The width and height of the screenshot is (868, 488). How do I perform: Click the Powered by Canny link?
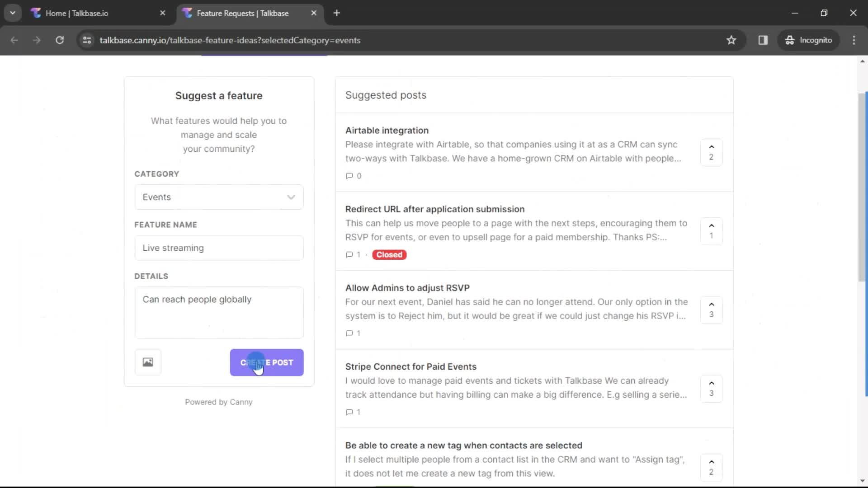pos(219,402)
